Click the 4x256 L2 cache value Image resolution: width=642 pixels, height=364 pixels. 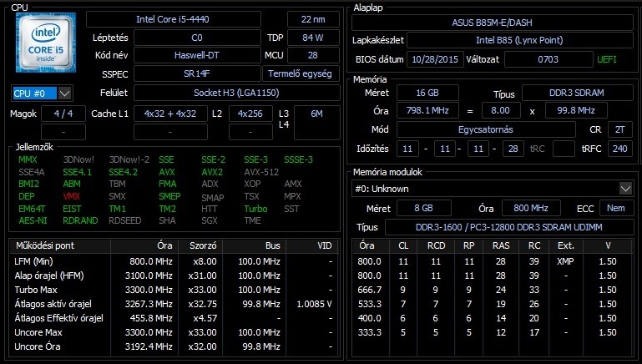click(x=250, y=114)
